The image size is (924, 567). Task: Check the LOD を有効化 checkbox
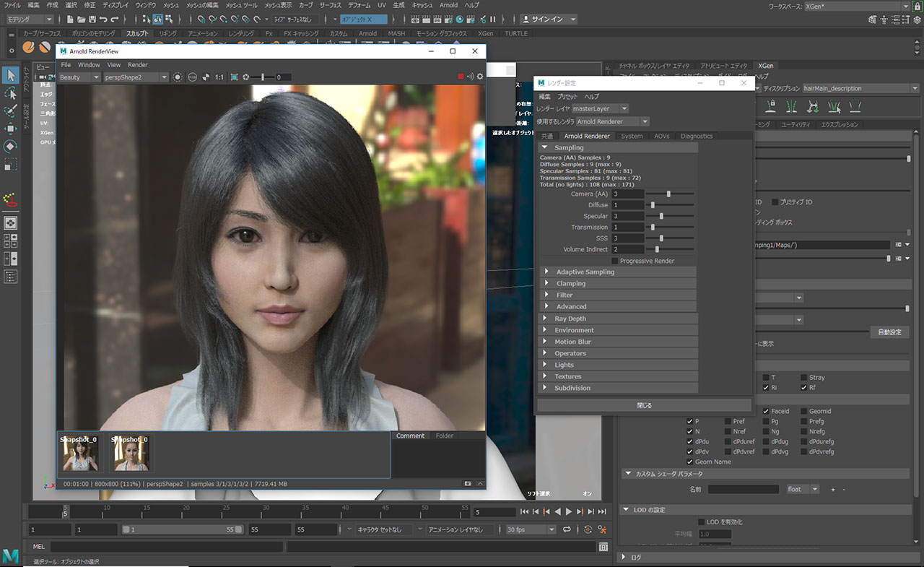[701, 521]
